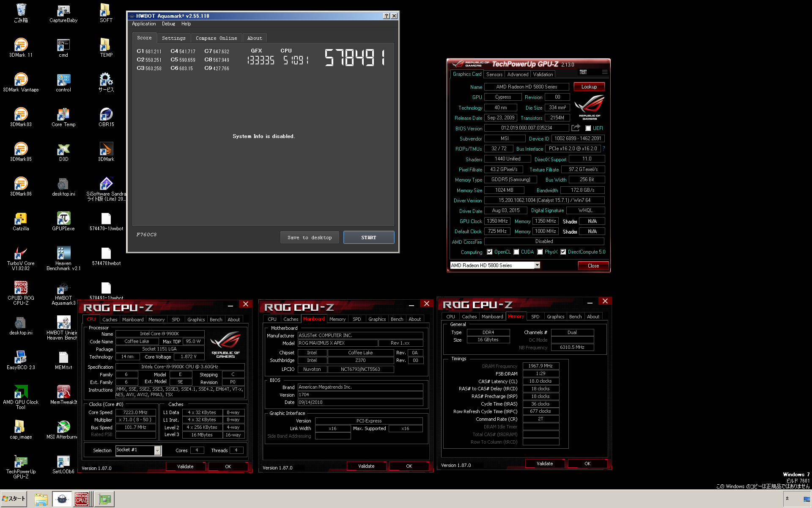This screenshot has height=508, width=812.
Task: Click the bus interface question mark in GPU-Z
Action: (x=604, y=149)
